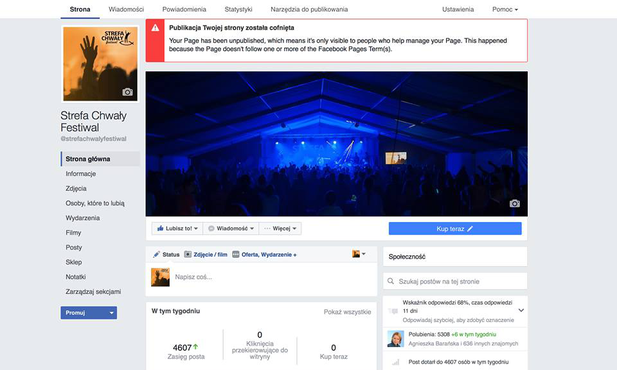Screen dimensions: 617x370
Task: Open Zdjęcia section in sidebar
Action: pos(76,189)
